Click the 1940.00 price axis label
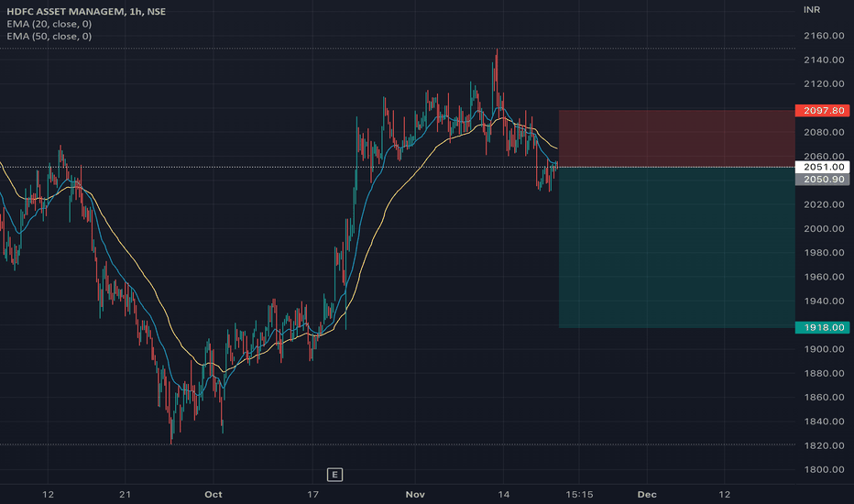 tap(824, 301)
